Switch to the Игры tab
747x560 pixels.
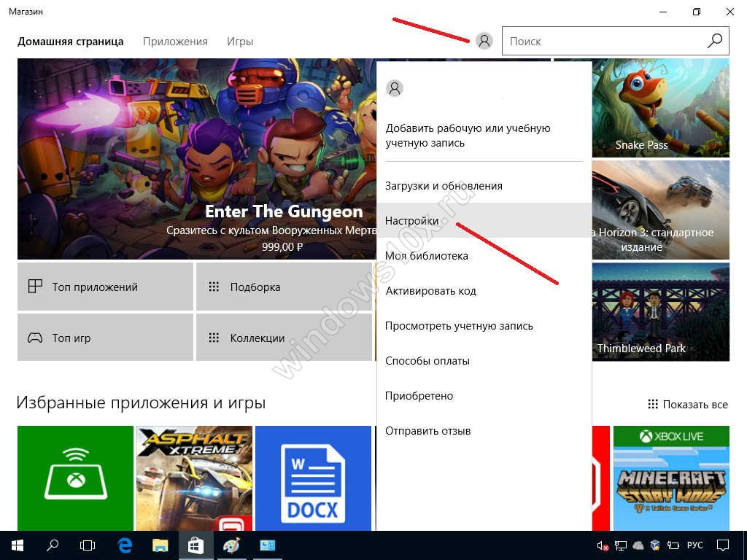[240, 42]
